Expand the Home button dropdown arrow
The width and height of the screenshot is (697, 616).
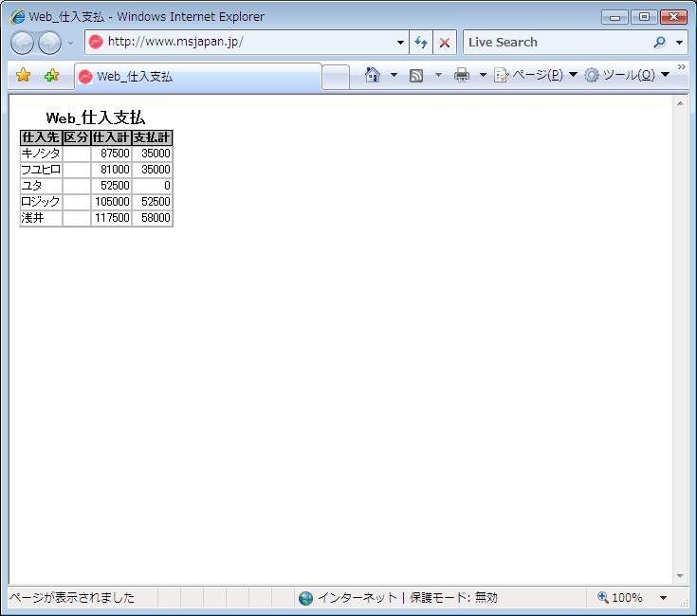pyautogui.click(x=394, y=75)
